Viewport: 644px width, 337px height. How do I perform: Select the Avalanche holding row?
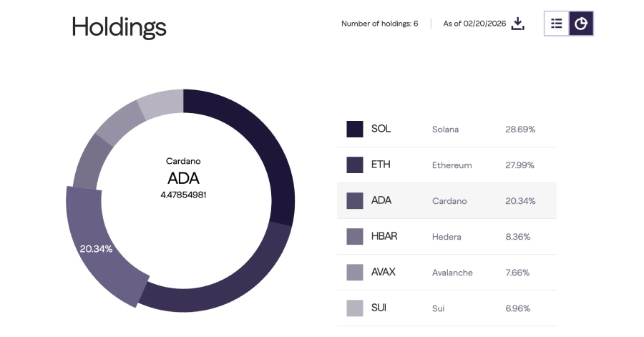[x=447, y=273]
